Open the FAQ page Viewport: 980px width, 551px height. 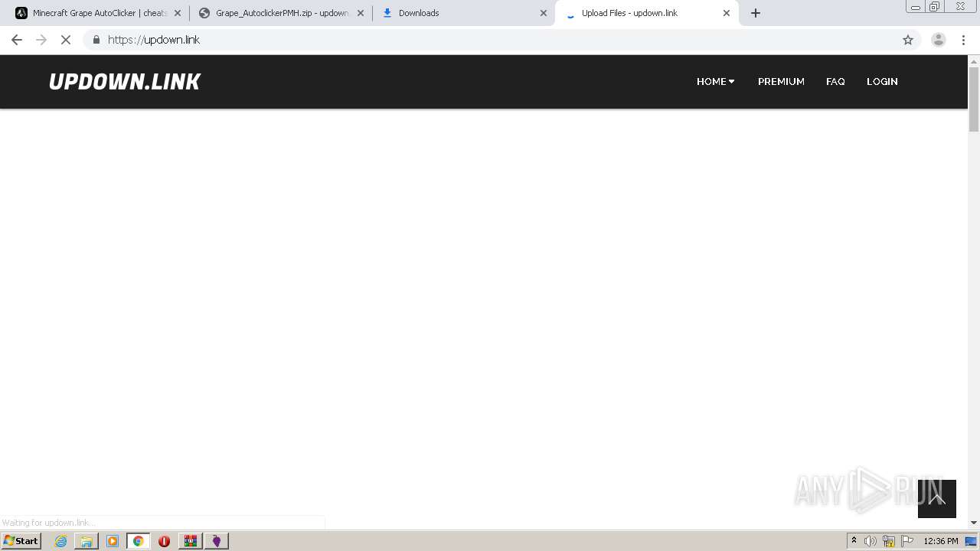coord(835,81)
